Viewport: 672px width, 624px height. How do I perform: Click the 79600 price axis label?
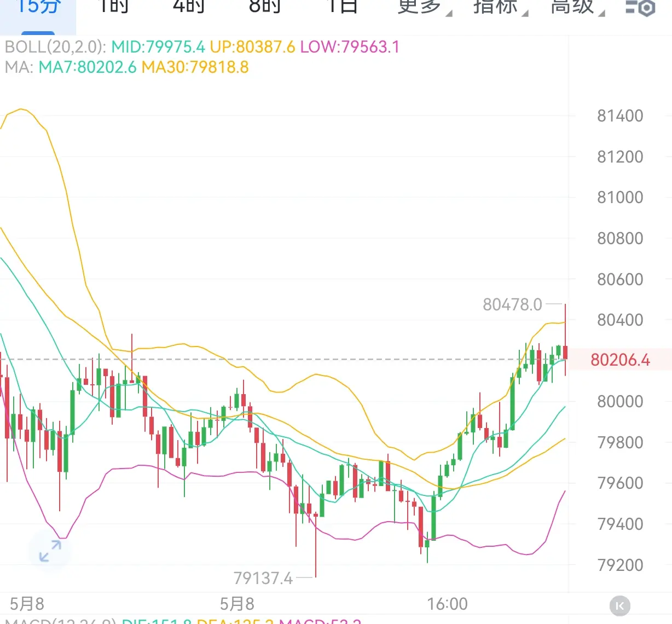pos(620,483)
